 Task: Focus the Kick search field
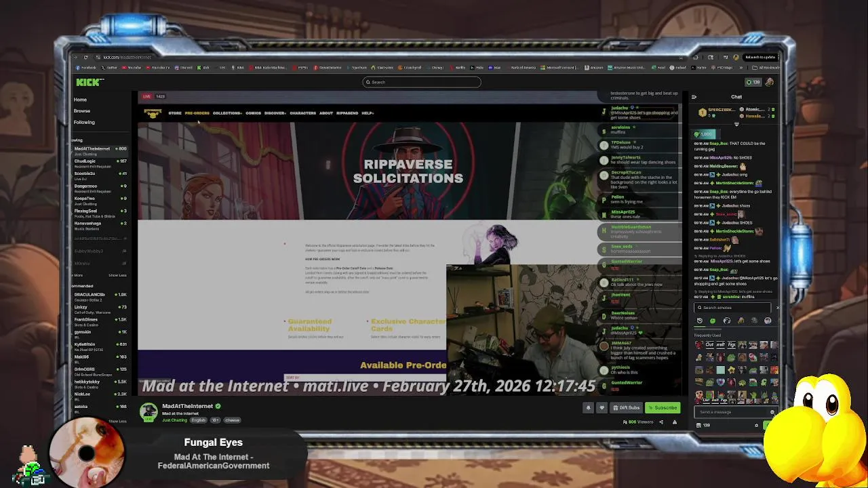[422, 82]
